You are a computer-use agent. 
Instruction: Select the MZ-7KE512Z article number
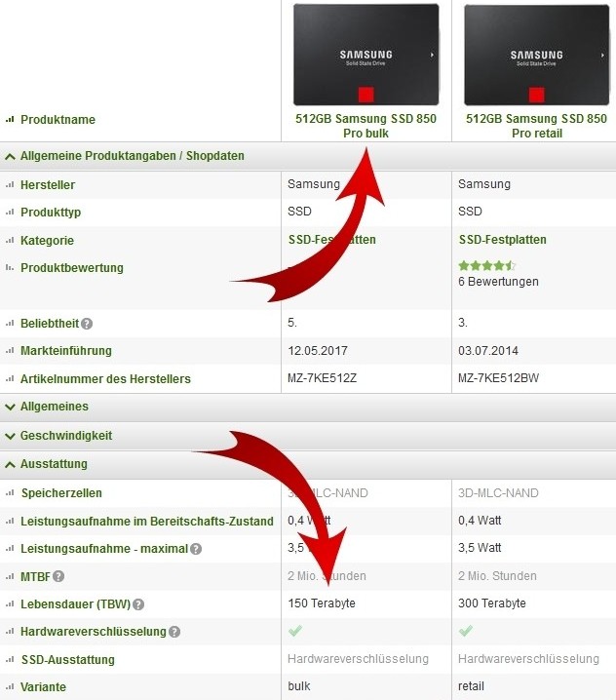tap(323, 378)
